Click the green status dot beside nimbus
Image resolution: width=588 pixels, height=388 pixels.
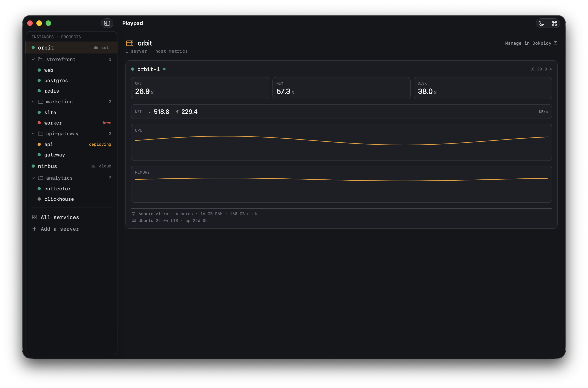click(33, 166)
